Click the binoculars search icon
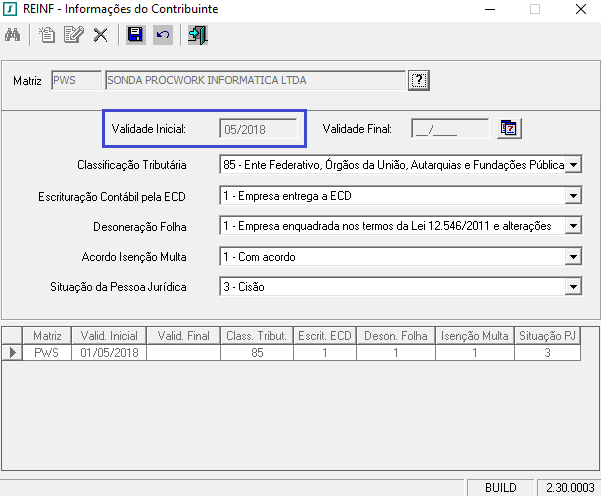Screen dimensions: 601x496 14,36
